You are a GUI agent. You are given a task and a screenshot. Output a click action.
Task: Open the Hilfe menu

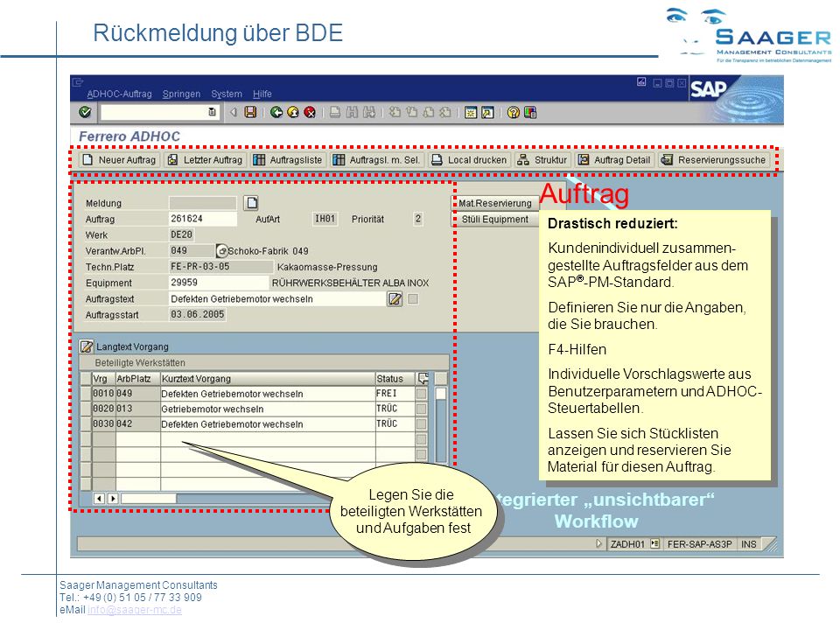click(262, 94)
